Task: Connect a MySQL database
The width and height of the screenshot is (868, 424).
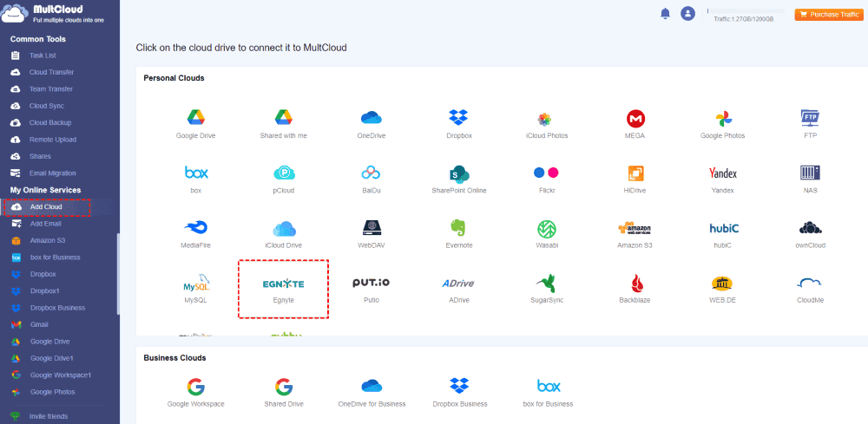Action: coord(195,289)
